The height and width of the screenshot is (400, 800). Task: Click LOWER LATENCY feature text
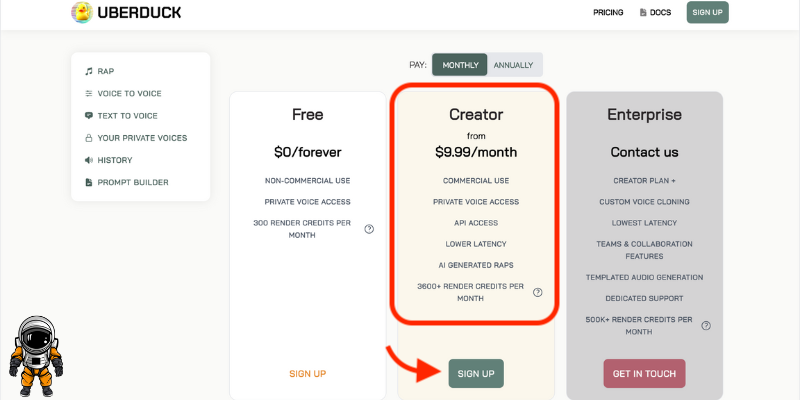point(476,244)
